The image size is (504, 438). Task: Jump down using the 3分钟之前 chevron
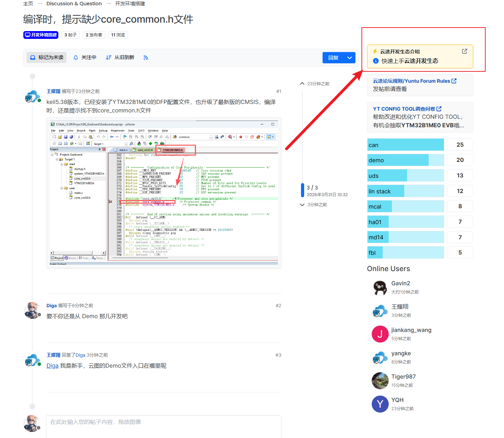click(x=302, y=205)
